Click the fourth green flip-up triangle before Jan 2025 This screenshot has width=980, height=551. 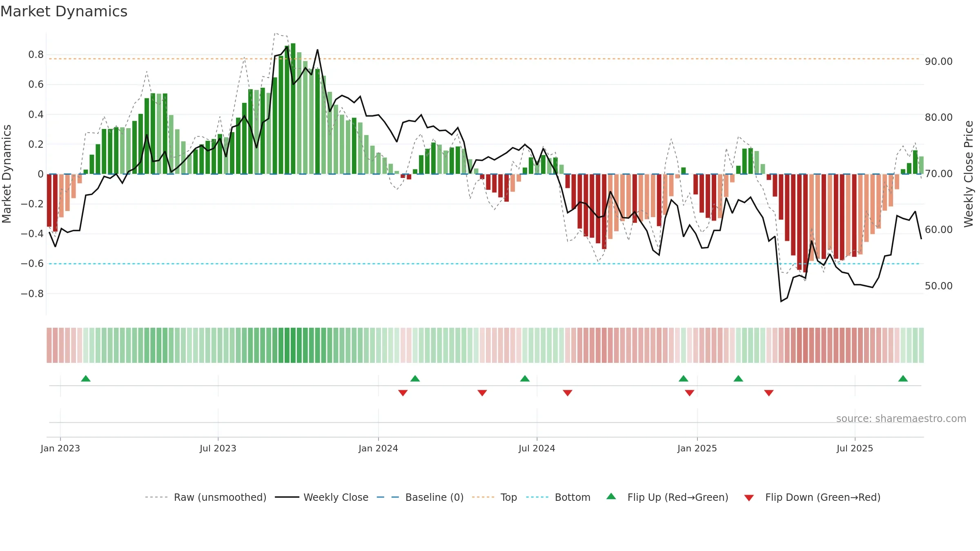tap(684, 379)
